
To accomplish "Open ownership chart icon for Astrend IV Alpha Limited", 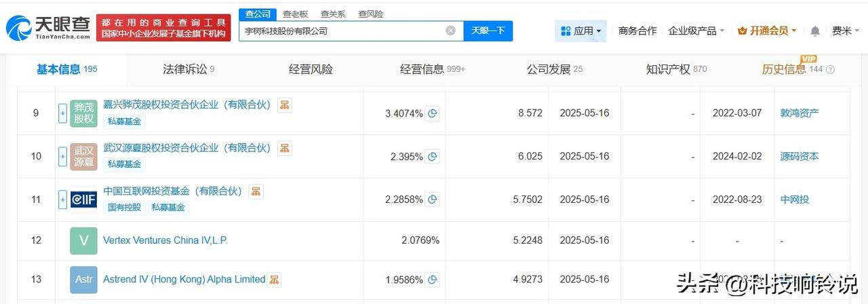I will (274, 280).
